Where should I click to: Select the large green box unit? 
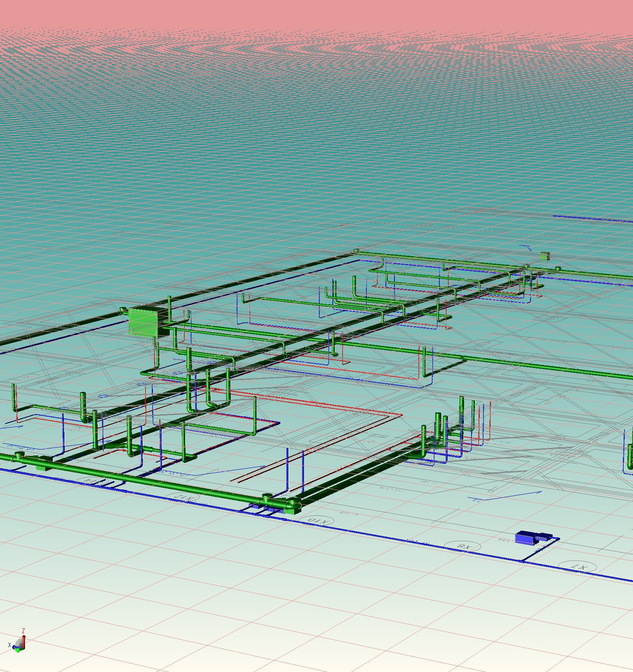[143, 322]
